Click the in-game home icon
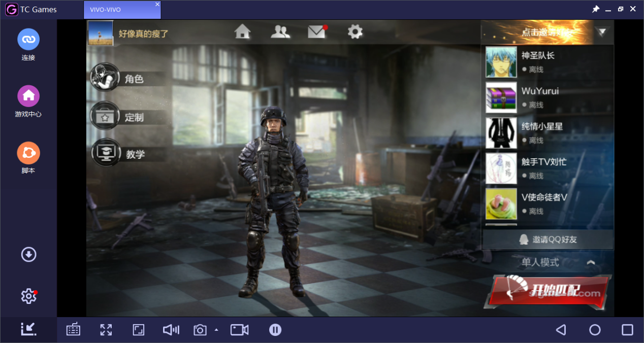Image resolution: width=644 pixels, height=343 pixels. 243,31
